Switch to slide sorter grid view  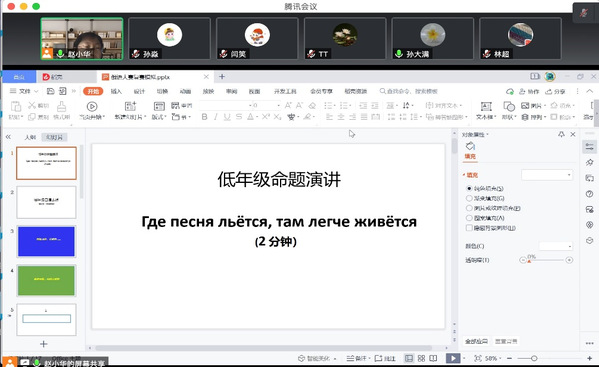click(x=421, y=358)
